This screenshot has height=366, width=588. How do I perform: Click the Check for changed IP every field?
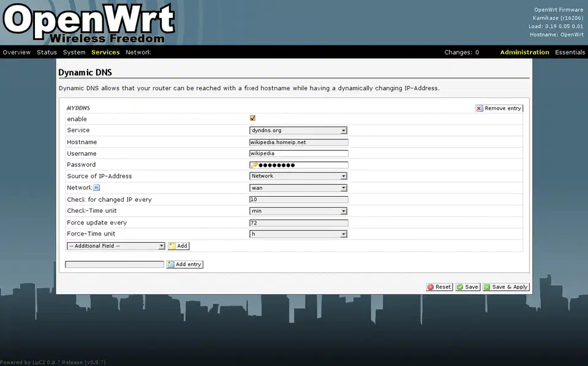[299, 199]
